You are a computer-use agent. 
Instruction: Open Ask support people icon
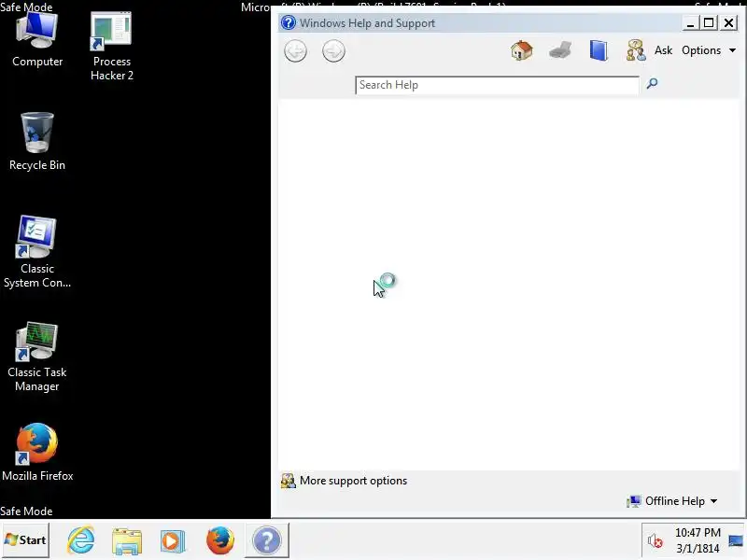click(636, 50)
